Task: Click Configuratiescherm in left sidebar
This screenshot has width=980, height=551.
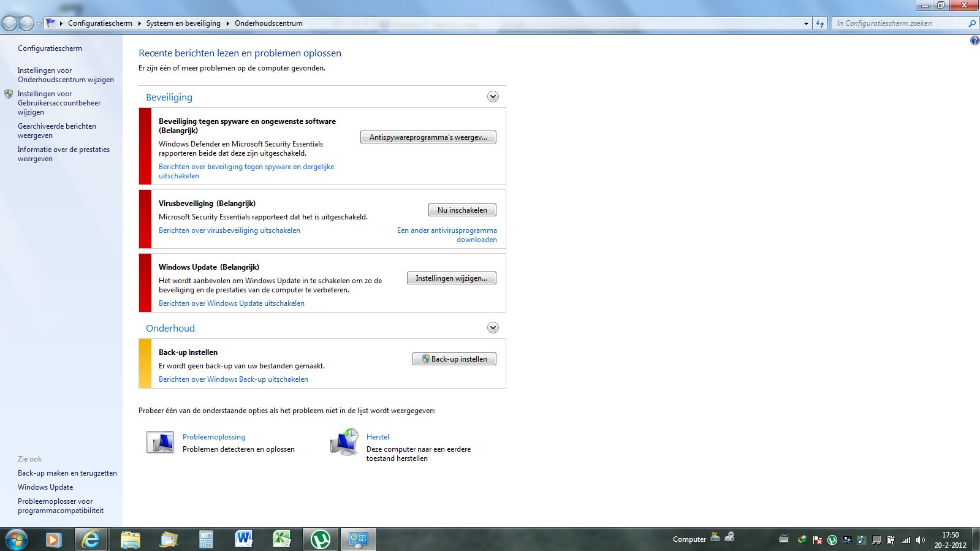Action: 50,48
